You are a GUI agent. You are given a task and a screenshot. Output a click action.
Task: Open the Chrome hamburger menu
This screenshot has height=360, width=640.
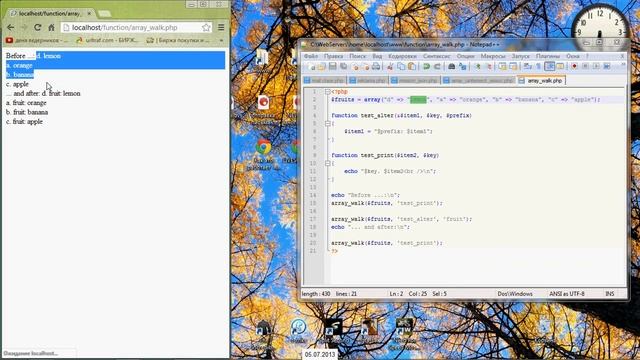tap(221, 27)
